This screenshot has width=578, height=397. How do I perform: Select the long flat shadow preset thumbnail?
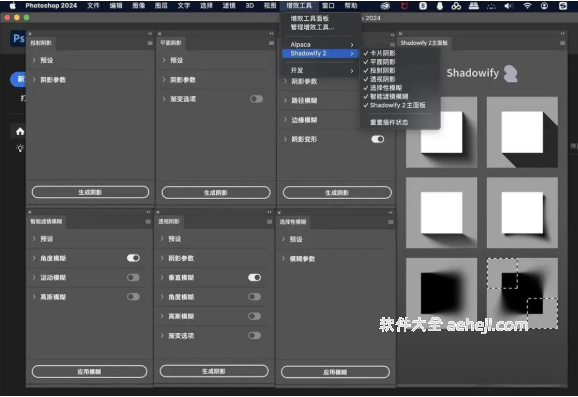(522, 132)
